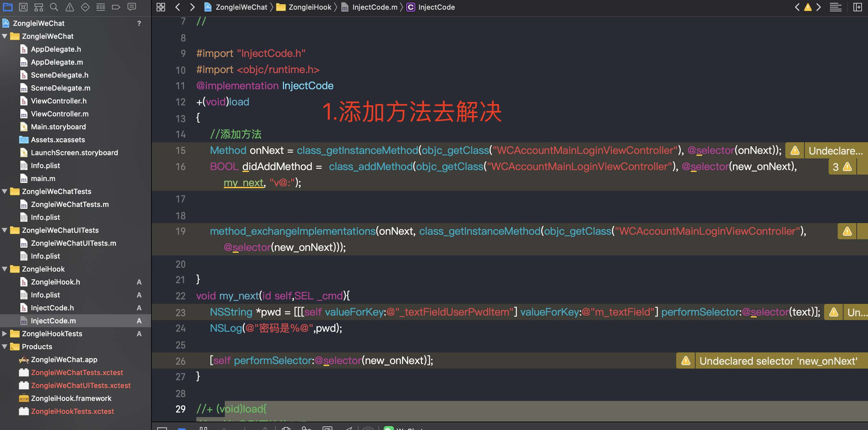The image size is (868, 430).
Task: Open the Find navigator magnifier icon
Action: click(x=54, y=7)
